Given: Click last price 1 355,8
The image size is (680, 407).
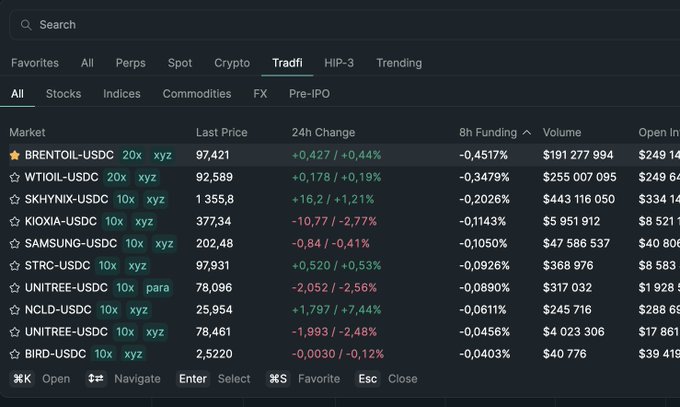Looking at the screenshot, I should click(215, 199).
